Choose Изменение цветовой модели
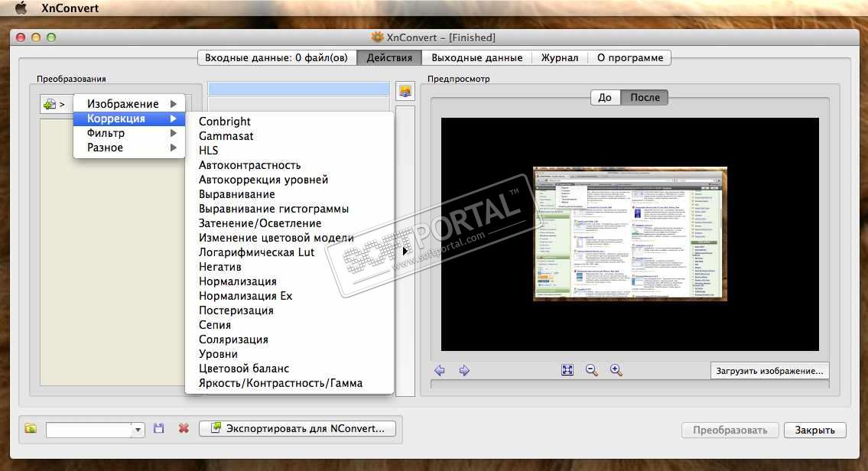 click(x=290, y=238)
